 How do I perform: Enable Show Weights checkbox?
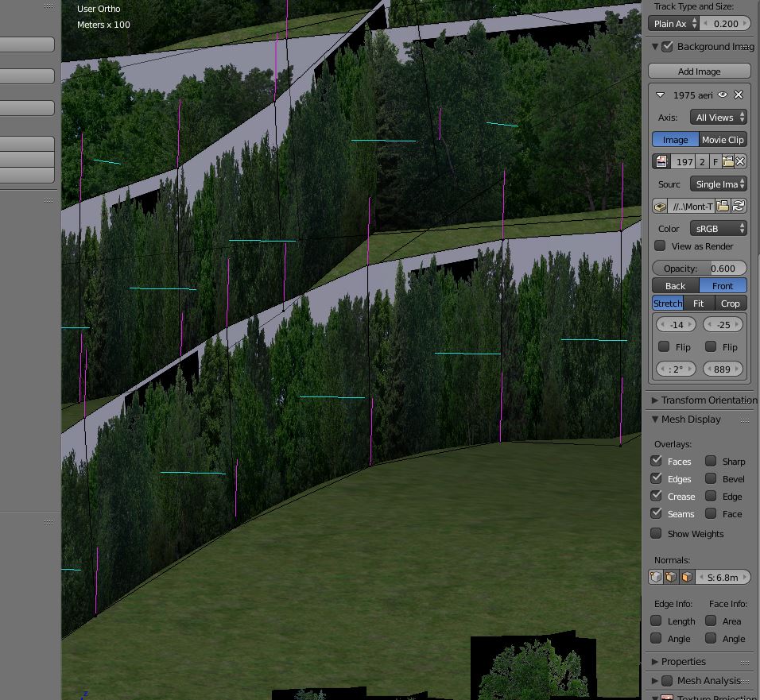click(x=657, y=533)
